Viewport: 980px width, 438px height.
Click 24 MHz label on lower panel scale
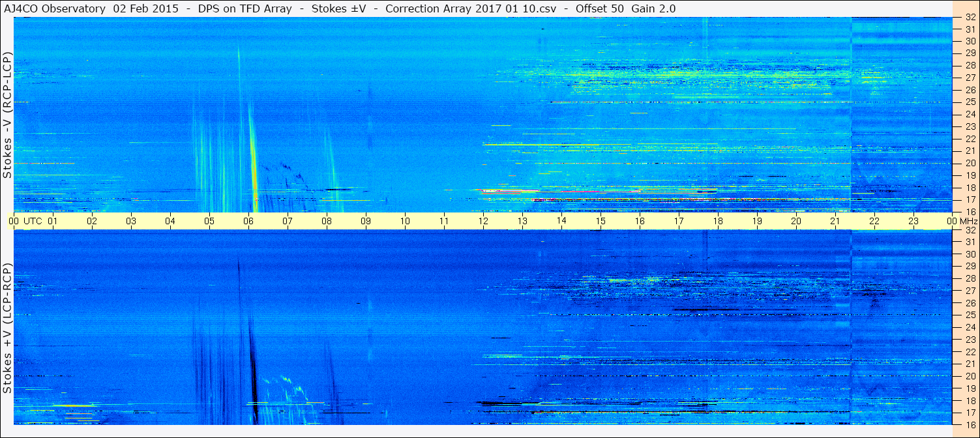[970, 327]
